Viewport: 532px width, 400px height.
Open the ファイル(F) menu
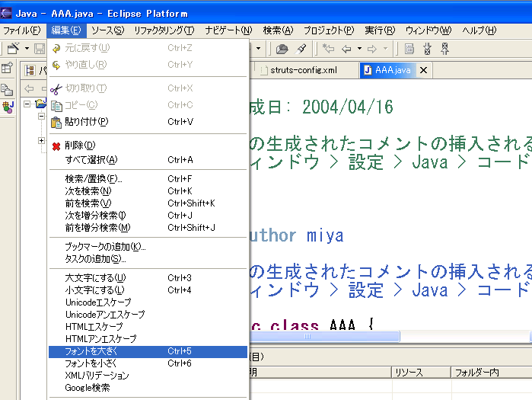22,30
